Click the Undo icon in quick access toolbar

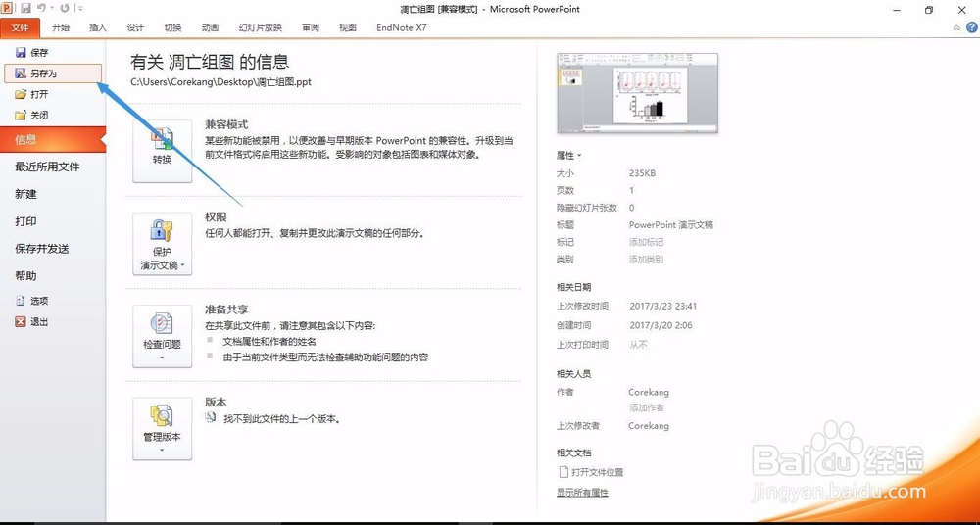pyautogui.click(x=41, y=8)
